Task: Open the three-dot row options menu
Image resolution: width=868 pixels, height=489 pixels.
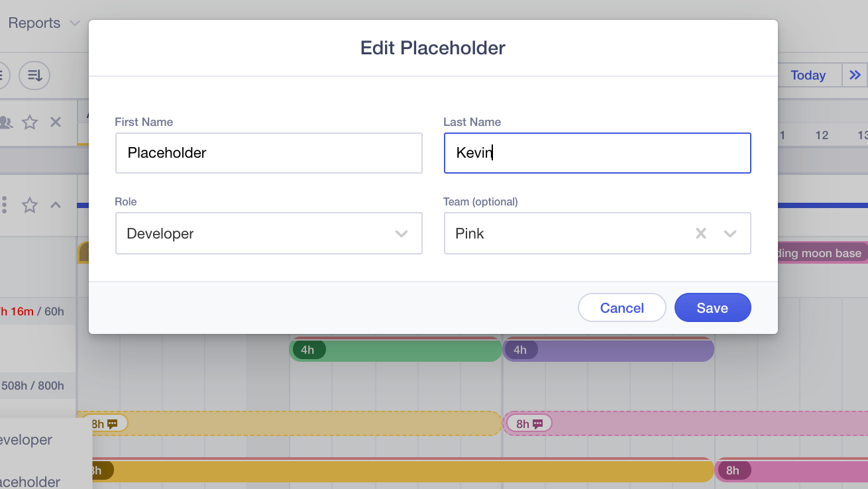Action: (x=5, y=205)
